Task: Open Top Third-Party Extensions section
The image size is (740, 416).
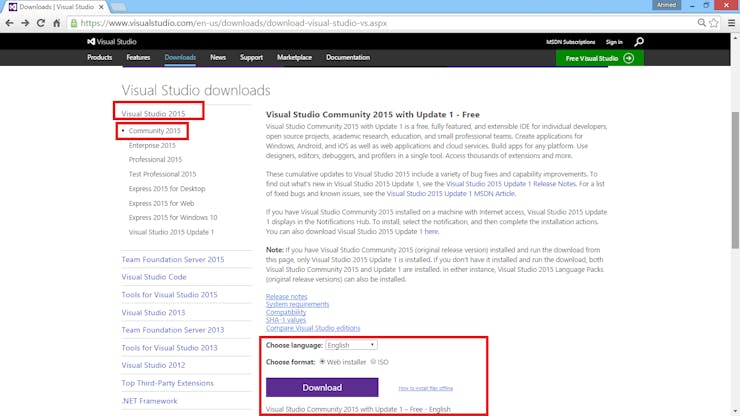Action: click(x=168, y=383)
